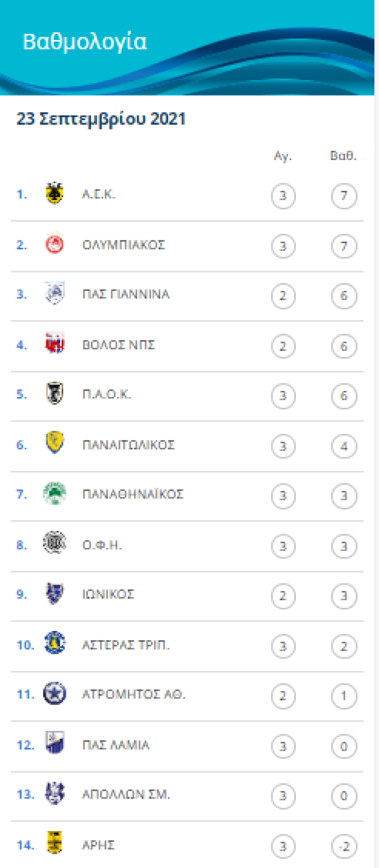Click the Αγ. column header
379x868 pixels.
coord(283,157)
